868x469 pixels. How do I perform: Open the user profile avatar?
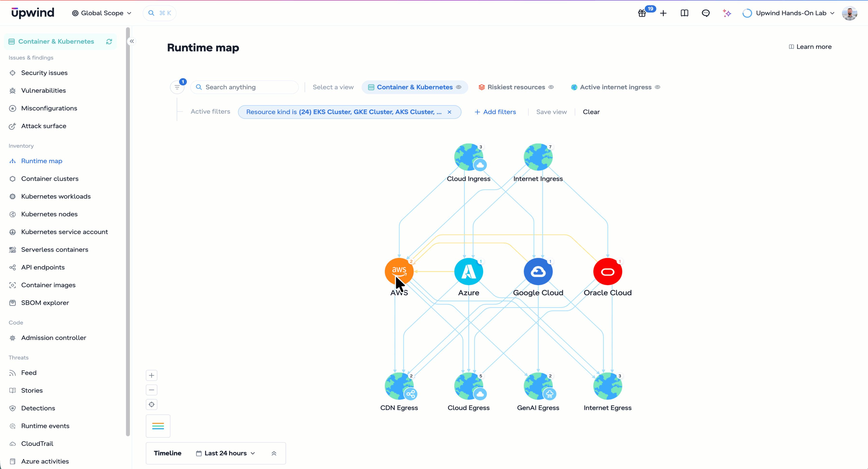coord(849,13)
